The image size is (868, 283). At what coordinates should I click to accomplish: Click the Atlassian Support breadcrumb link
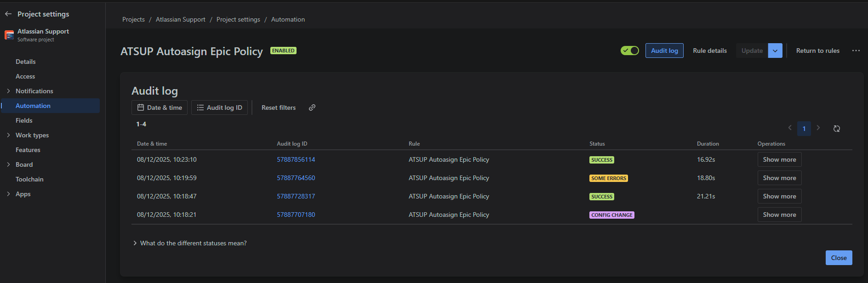pyautogui.click(x=181, y=19)
